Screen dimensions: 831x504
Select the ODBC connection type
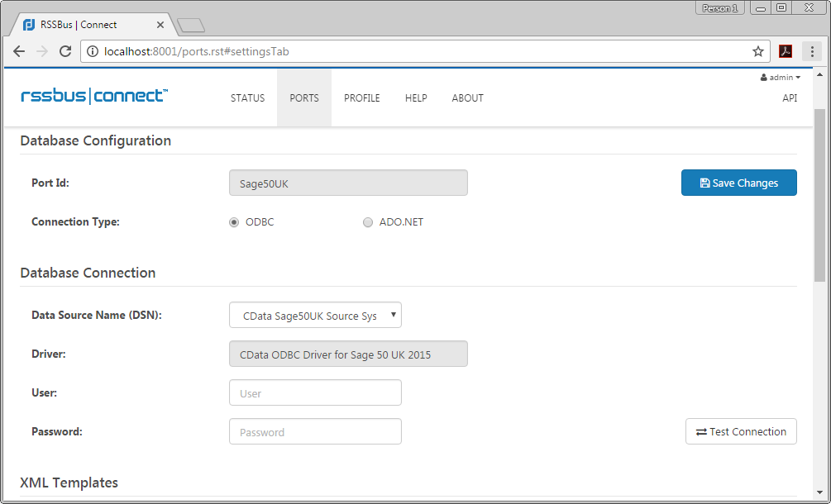pos(234,222)
